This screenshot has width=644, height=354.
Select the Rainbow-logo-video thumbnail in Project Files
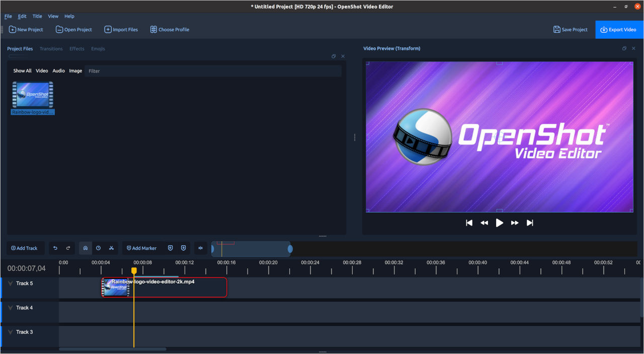32,95
